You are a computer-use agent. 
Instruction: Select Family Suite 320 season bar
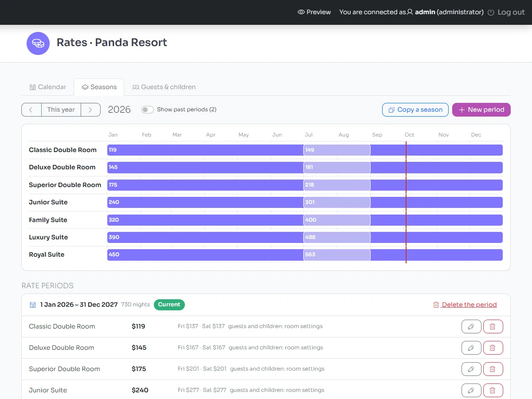(x=205, y=220)
